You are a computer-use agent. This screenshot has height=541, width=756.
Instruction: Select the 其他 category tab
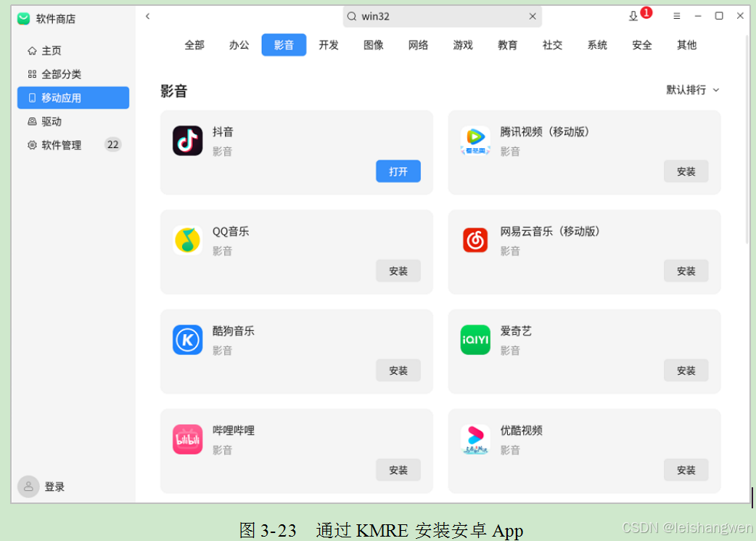(687, 45)
